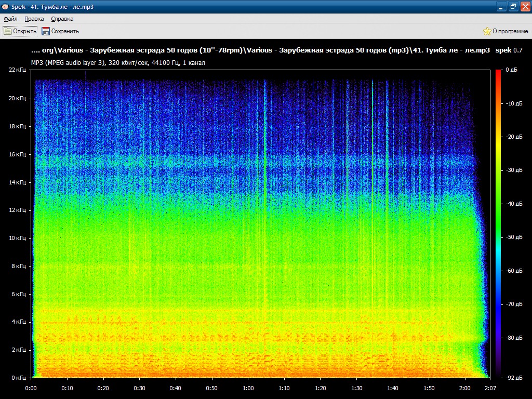
Task: Click the yellow star About icon
Action: pyautogui.click(x=487, y=31)
